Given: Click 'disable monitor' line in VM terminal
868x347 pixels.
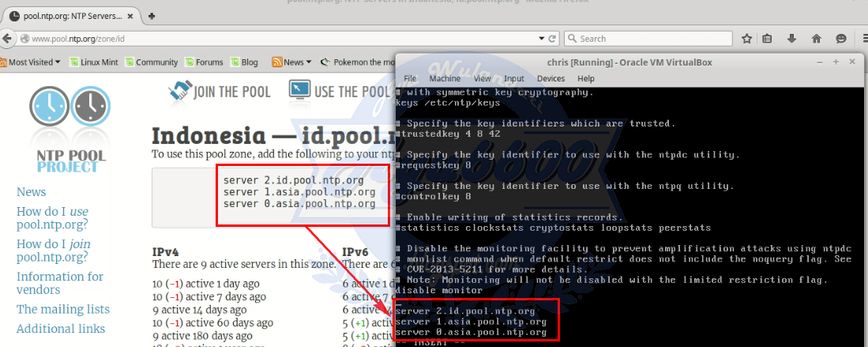Looking at the screenshot, I should pos(440,290).
